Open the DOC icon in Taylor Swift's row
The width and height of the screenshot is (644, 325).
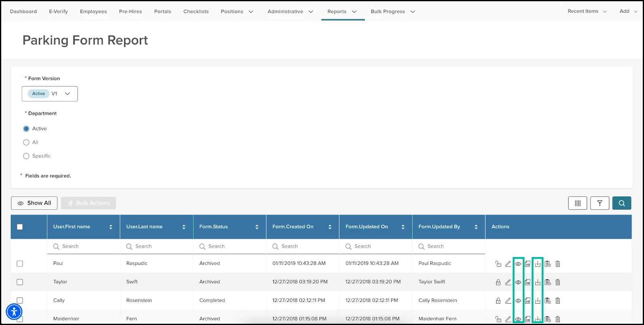coord(528,282)
